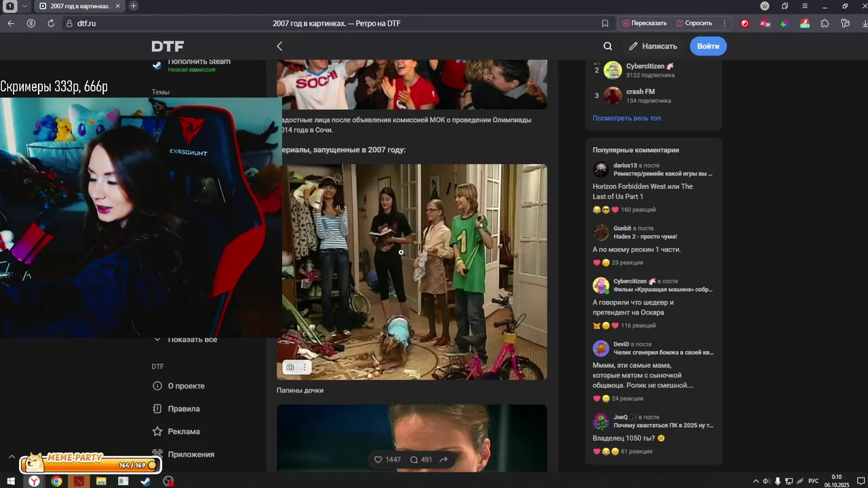Open 61 реакция under JoeQ comment
Image resolution: width=868 pixels, height=488 pixels.
click(636, 451)
